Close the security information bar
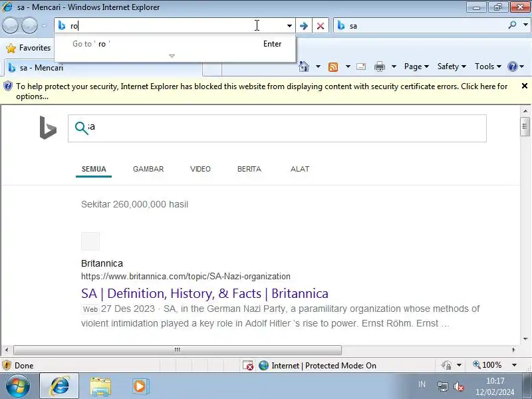 pyautogui.click(x=524, y=86)
